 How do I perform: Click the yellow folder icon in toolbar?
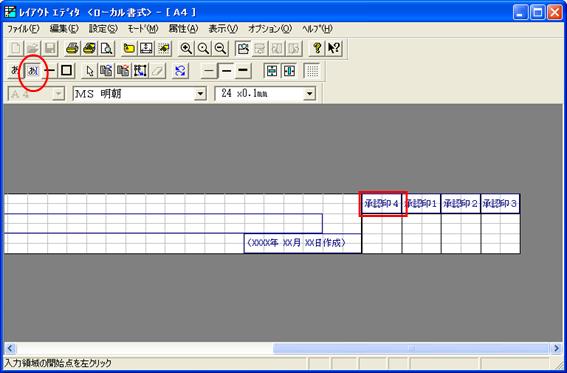(x=129, y=48)
